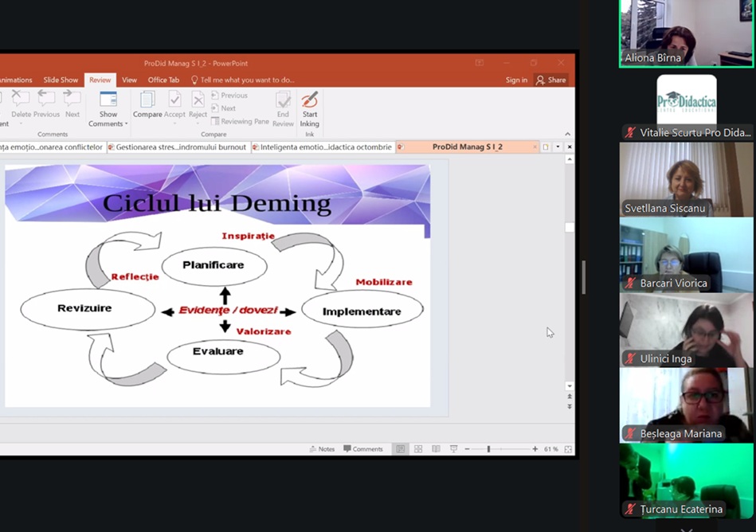This screenshot has height=532, width=756.
Task: Toggle Normal view button in status bar
Action: coord(401,449)
